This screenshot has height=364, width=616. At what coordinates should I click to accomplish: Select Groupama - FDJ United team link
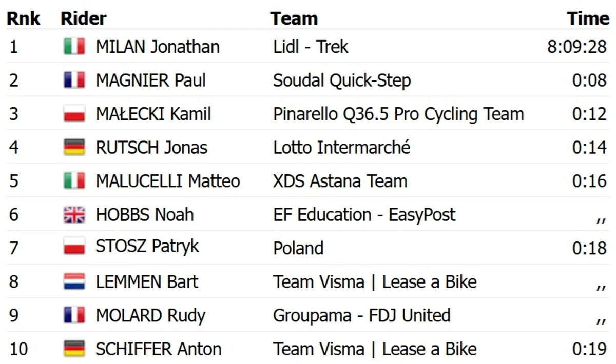tap(362, 315)
